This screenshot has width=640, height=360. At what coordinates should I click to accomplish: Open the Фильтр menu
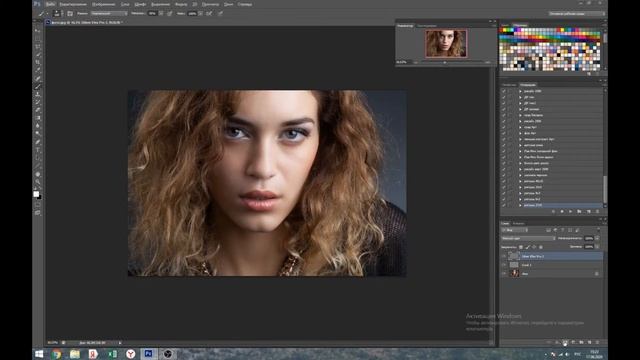tap(181, 4)
